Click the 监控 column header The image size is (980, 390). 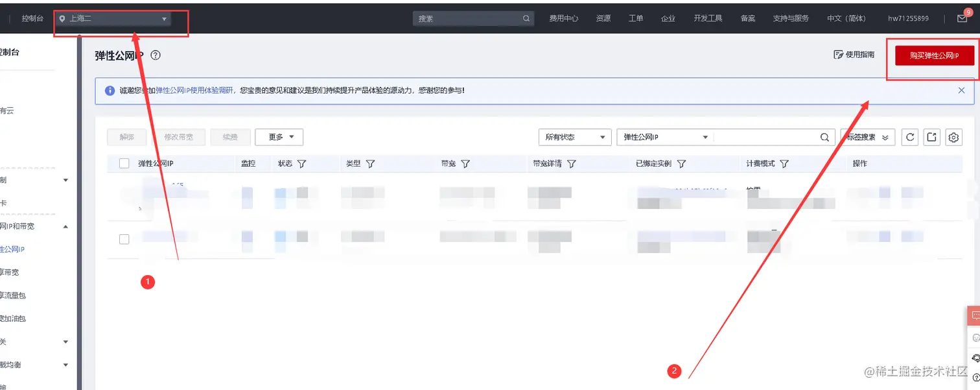248,164
